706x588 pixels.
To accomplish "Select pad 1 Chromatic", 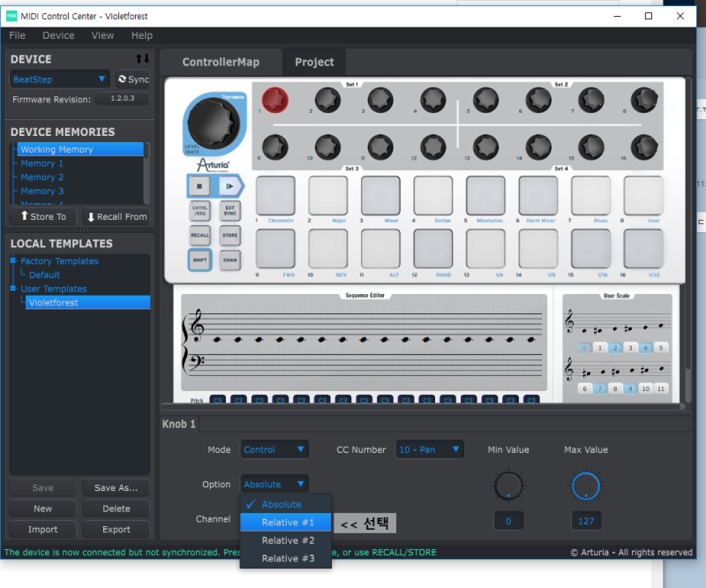I will (275, 195).
